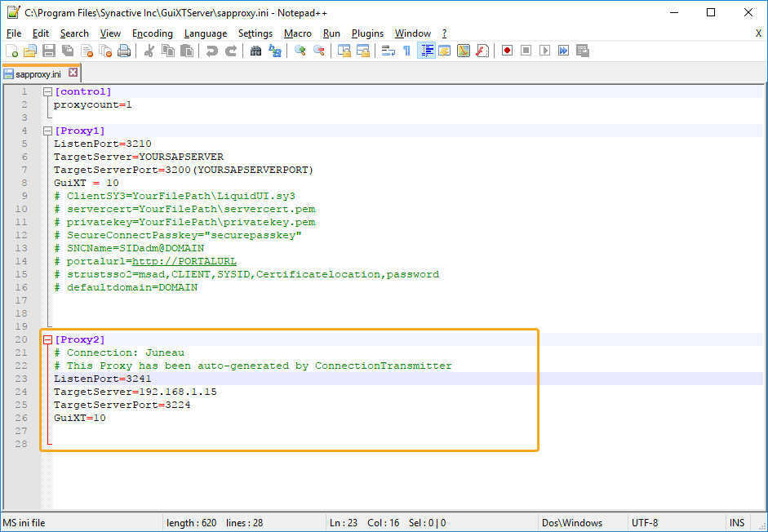Paste from clipboard icon
The width and height of the screenshot is (768, 532).
187,51
